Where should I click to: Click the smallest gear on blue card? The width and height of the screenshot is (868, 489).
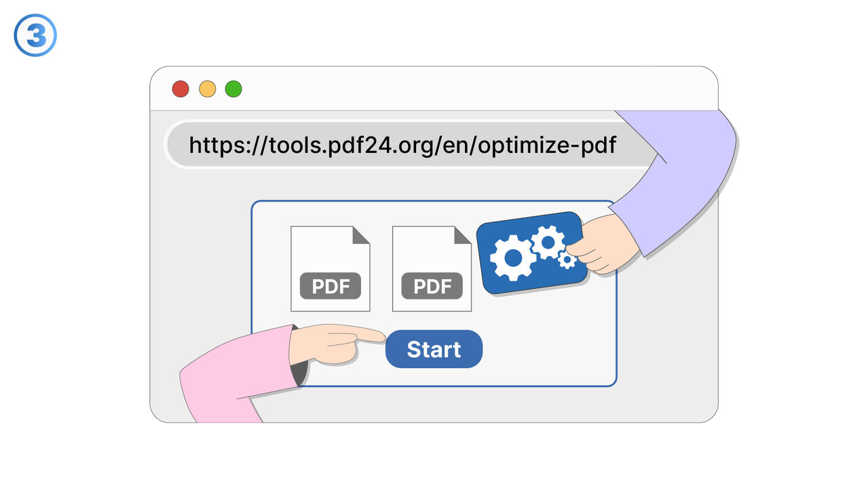(x=567, y=260)
